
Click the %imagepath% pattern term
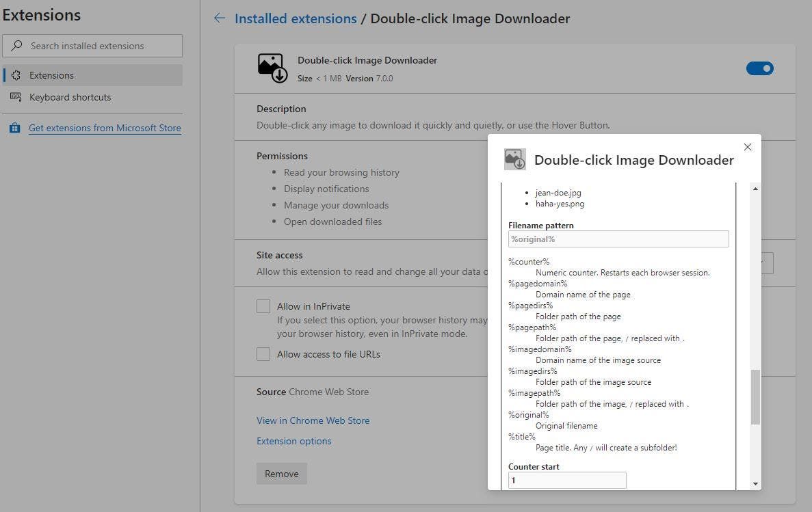coord(534,392)
